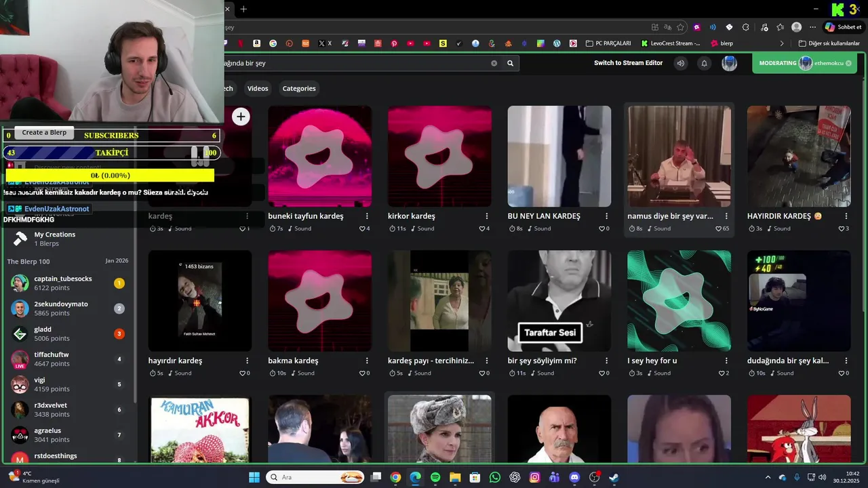
Task: Play the namus diye bir şey thumbnail
Action: pyautogui.click(x=679, y=157)
